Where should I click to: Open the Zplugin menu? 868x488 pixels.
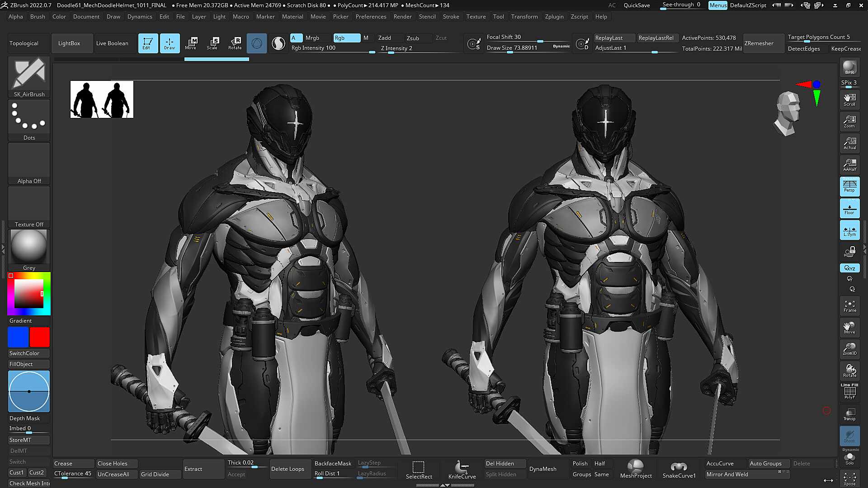pyautogui.click(x=554, y=17)
